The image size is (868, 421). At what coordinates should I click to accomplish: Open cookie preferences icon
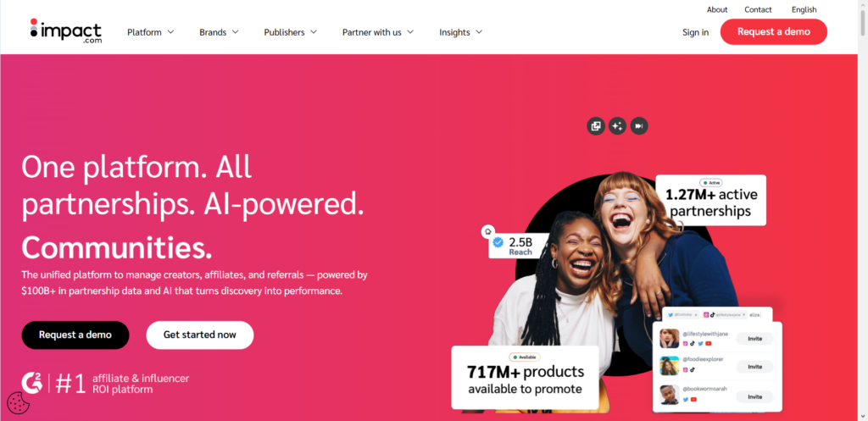17,404
